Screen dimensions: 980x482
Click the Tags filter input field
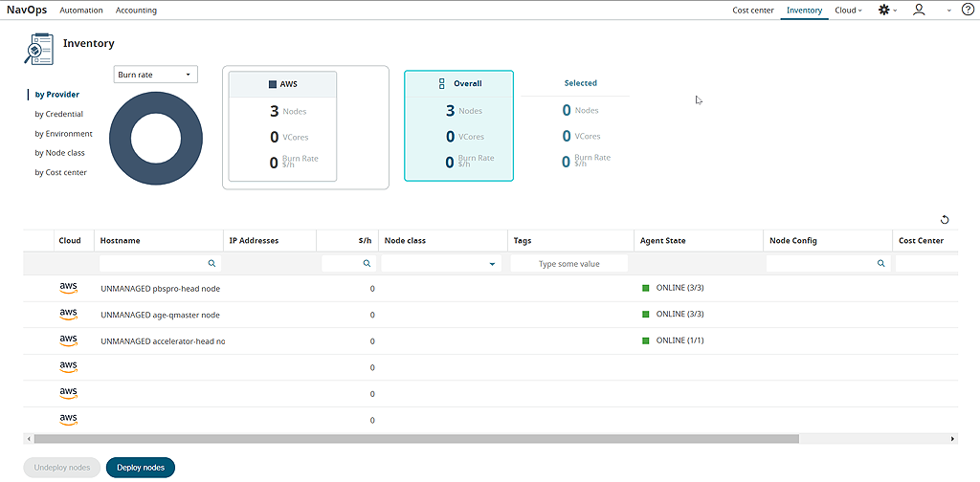click(x=569, y=263)
